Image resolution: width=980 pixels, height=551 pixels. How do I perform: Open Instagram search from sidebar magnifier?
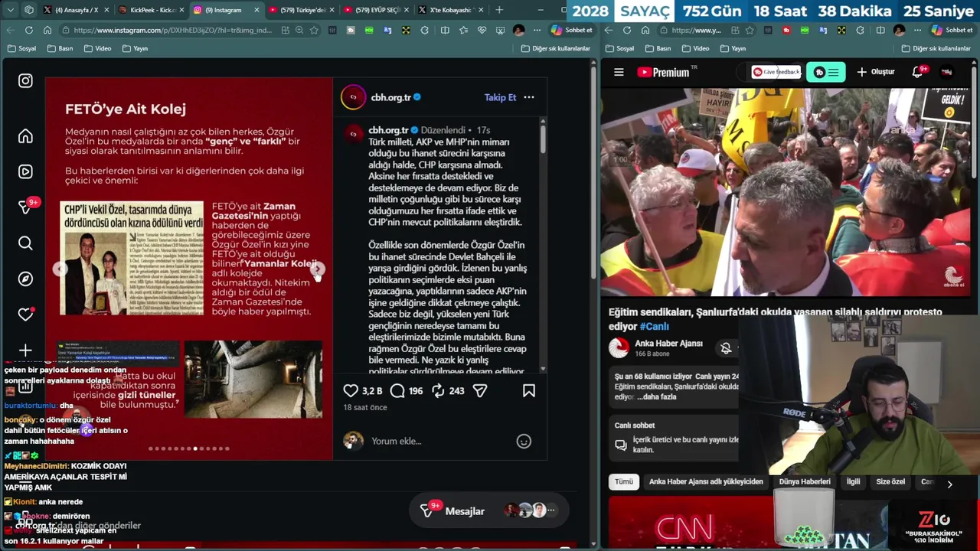(x=25, y=243)
